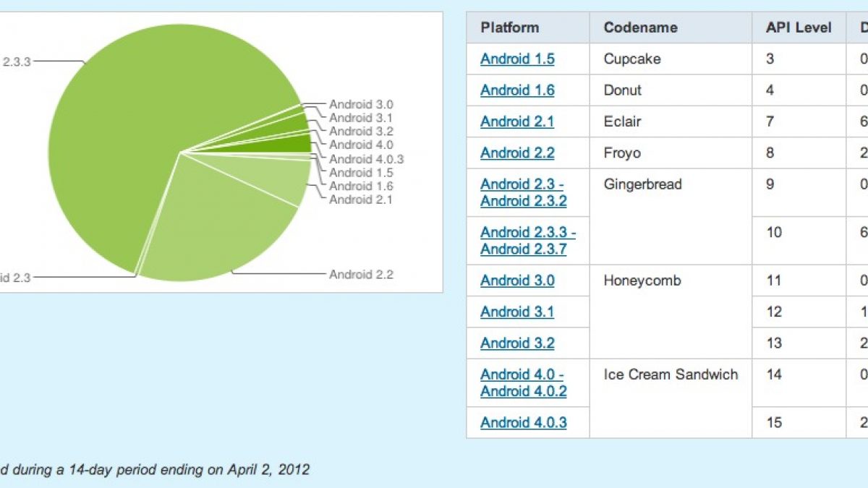Follow the Android 2.1 link

(517, 121)
